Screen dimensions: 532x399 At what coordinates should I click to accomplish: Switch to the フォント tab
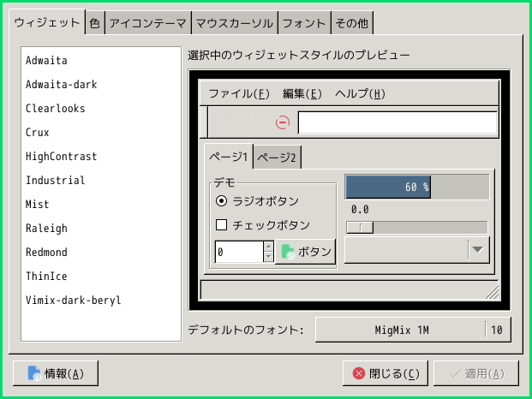click(304, 23)
